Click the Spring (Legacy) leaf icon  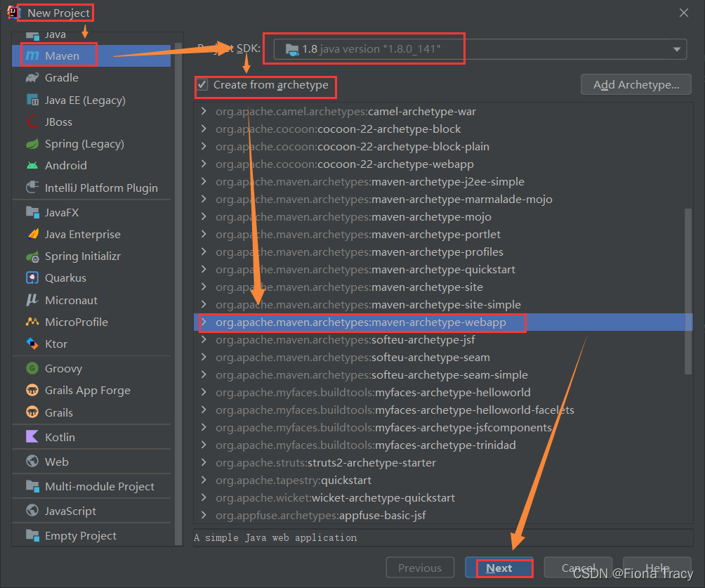click(32, 144)
